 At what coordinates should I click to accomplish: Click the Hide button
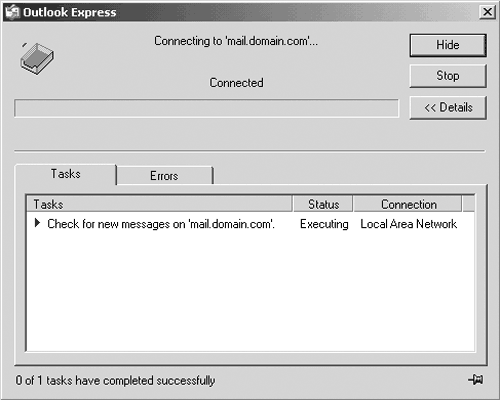(448, 45)
